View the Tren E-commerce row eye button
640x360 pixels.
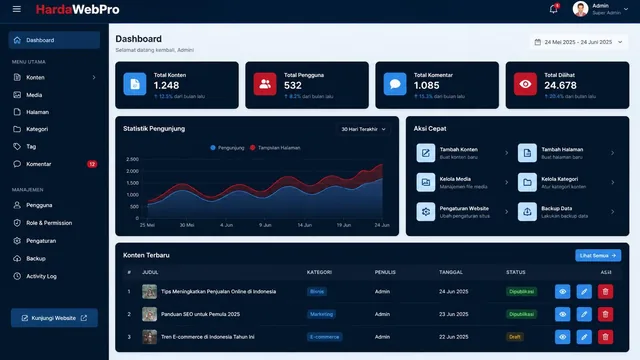click(562, 337)
